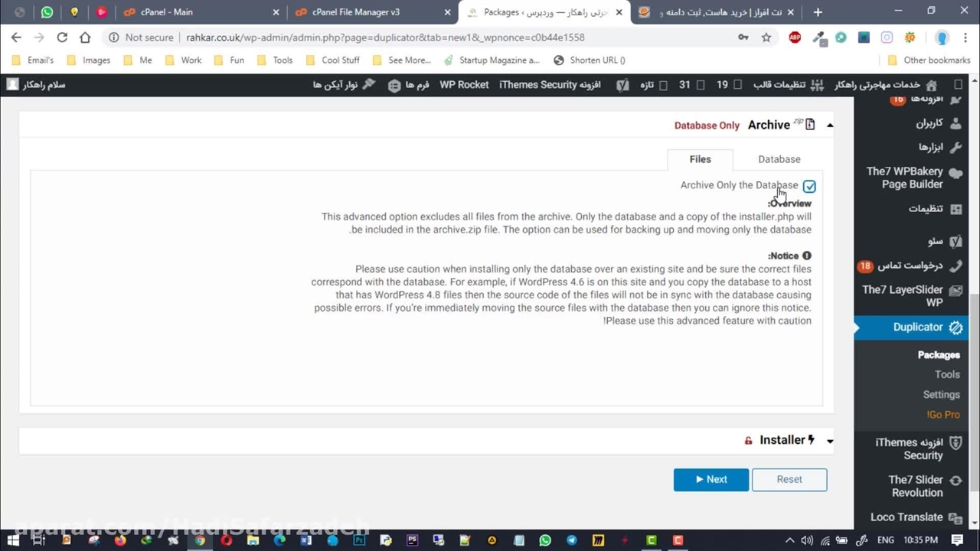Expand the Installer section
Image resolution: width=980 pixels, height=551 pixels.
[830, 441]
